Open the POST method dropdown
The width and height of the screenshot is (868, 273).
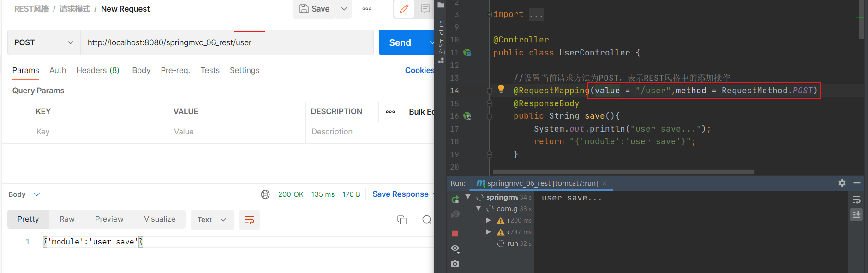pos(44,42)
